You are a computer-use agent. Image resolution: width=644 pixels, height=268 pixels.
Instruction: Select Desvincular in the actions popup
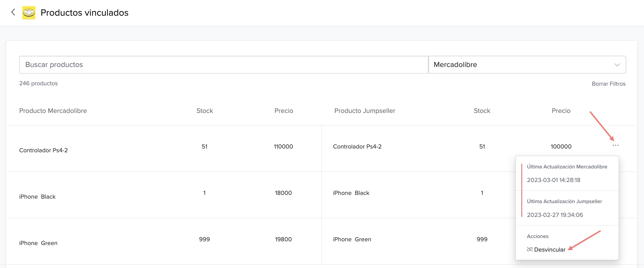click(549, 249)
